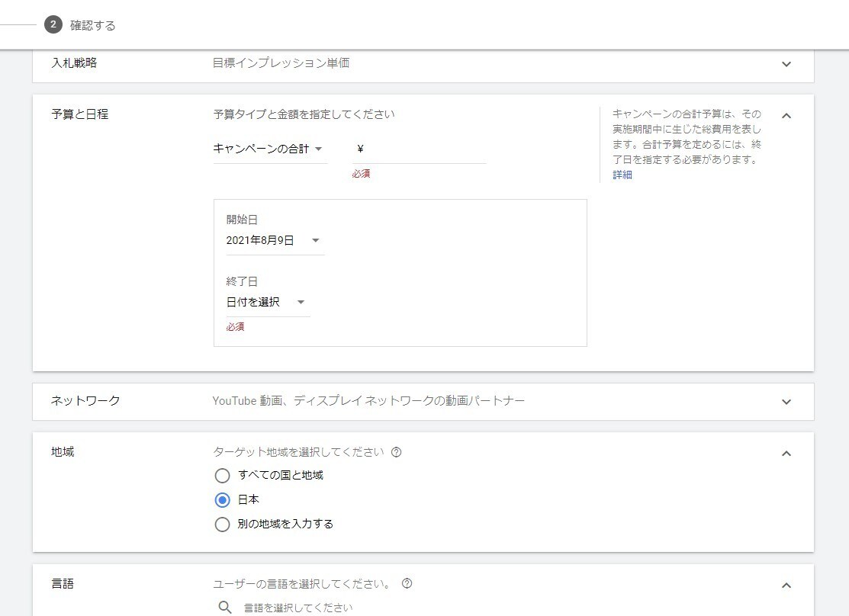
Task: Expand the ネットワーク section chevron
Action: 786,402
